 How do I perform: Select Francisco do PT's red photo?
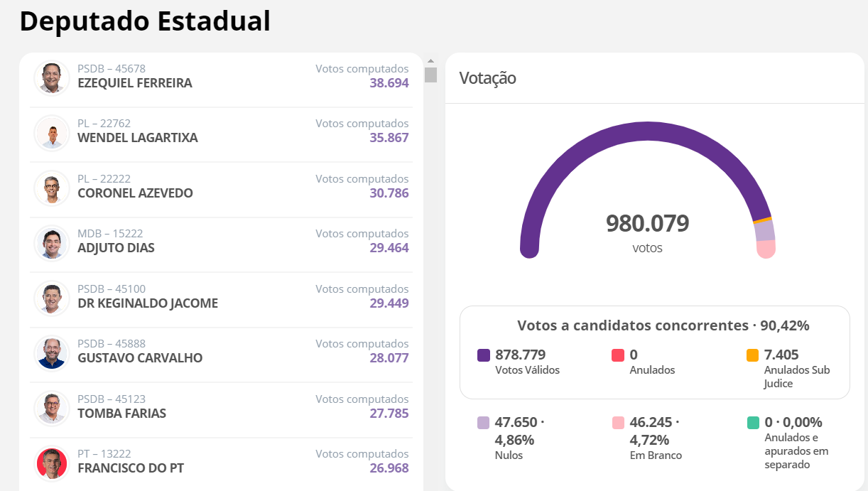[x=52, y=463]
